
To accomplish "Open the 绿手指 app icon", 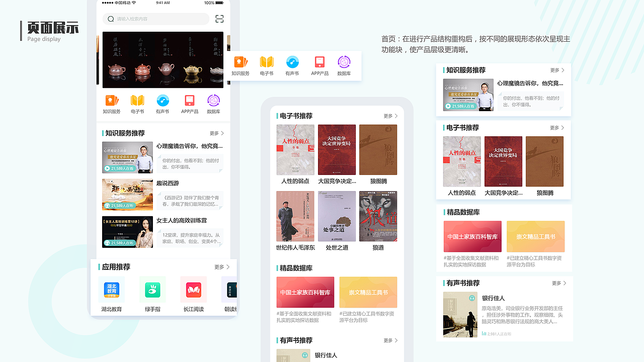I will coord(152,290).
